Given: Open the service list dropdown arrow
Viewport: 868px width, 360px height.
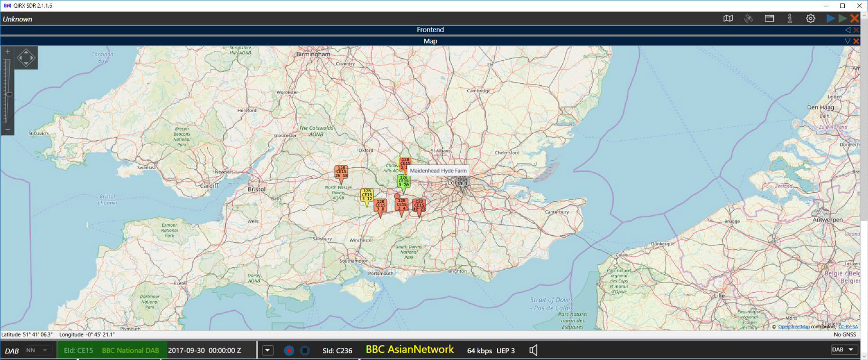Looking at the screenshot, I should tap(268, 351).
